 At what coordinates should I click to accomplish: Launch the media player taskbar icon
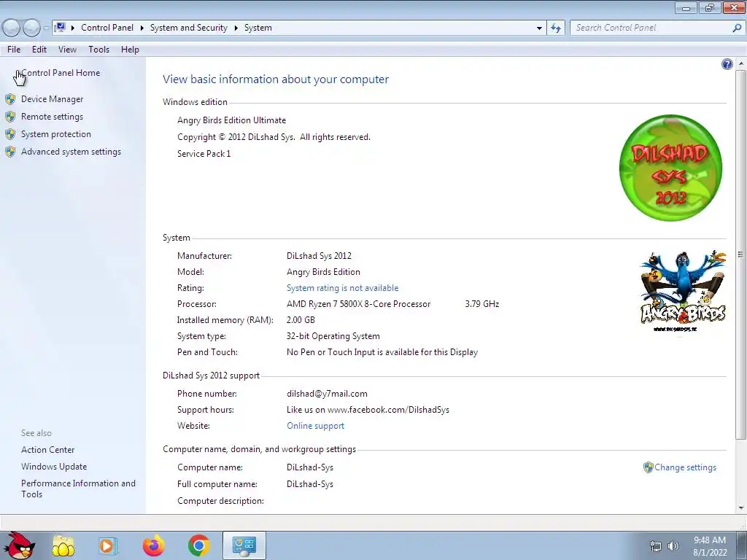pyautogui.click(x=107, y=545)
